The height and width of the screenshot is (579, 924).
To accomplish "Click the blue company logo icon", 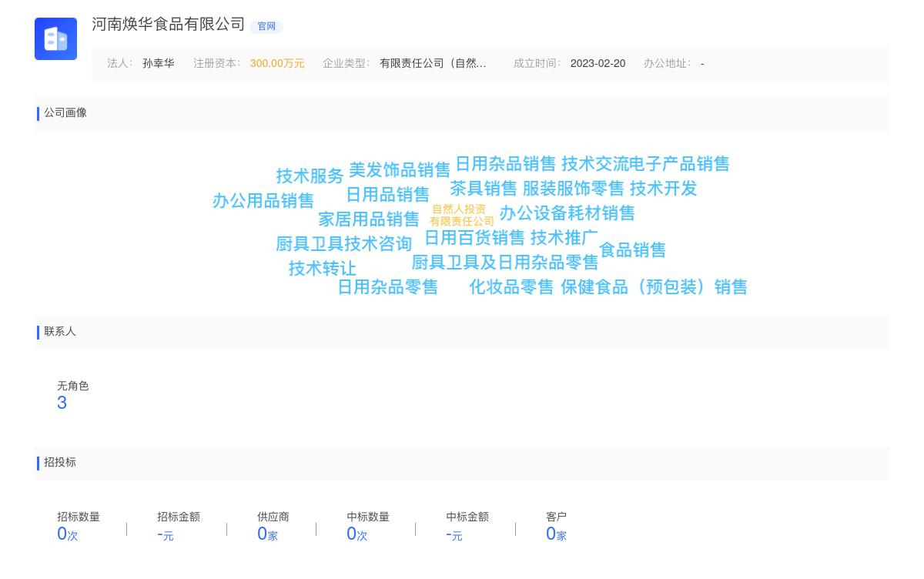I will point(55,38).
